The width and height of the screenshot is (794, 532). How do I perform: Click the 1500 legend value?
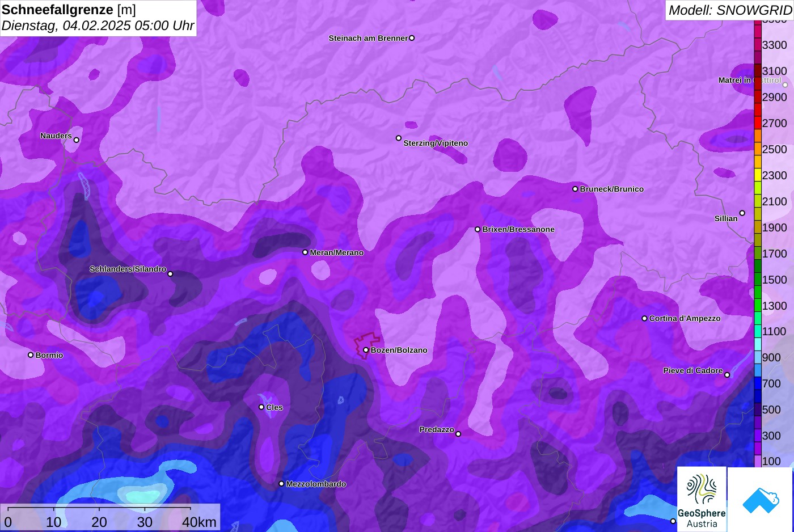775,280
